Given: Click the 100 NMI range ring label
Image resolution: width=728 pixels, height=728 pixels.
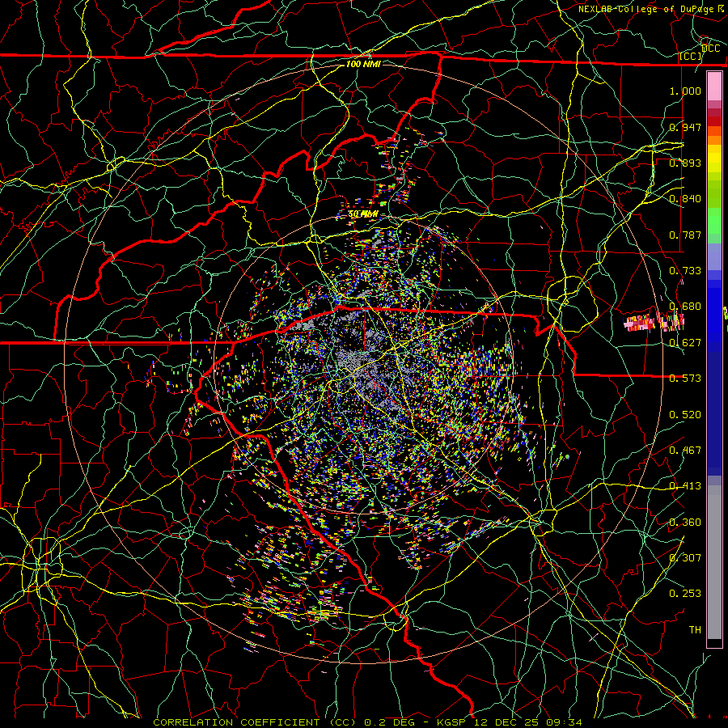Looking at the screenshot, I should click(363, 64).
